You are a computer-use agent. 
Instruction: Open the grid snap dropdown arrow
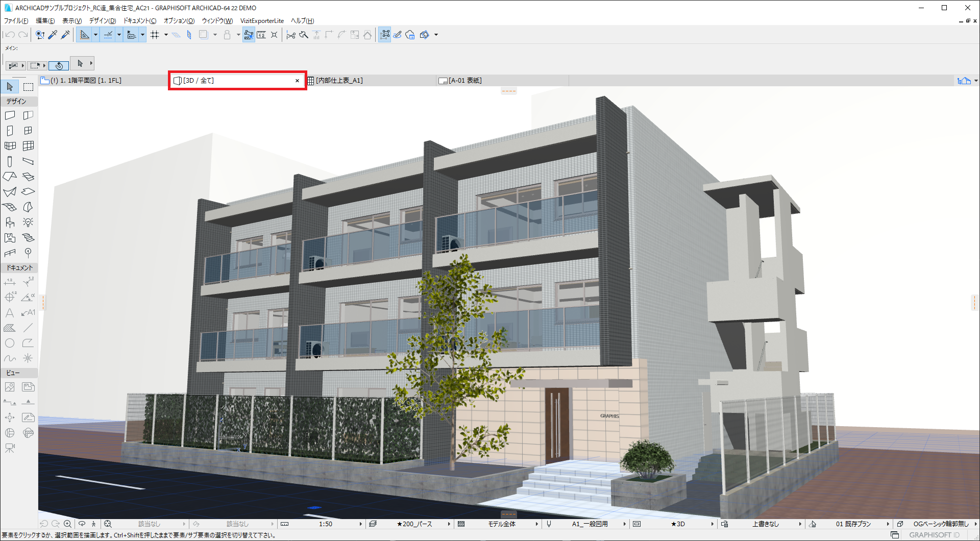tap(165, 35)
